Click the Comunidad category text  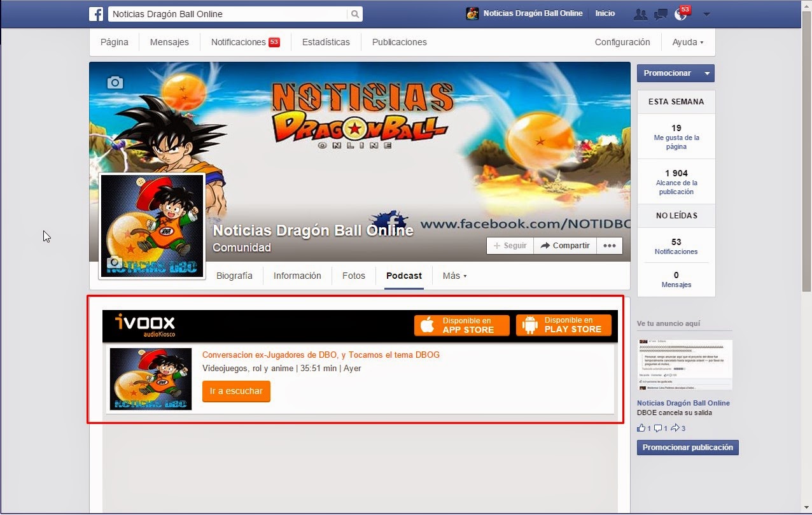click(x=242, y=248)
